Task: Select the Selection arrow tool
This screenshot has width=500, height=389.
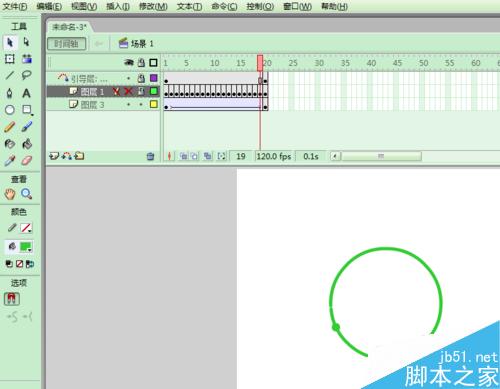Action: pyautogui.click(x=10, y=42)
